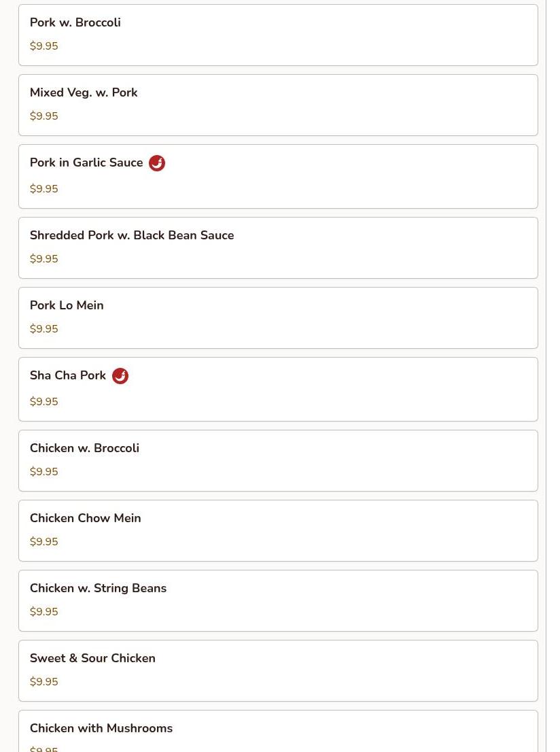Choose the Sha Cha Pork item
This screenshot has width=560, height=752.
coord(278,390)
